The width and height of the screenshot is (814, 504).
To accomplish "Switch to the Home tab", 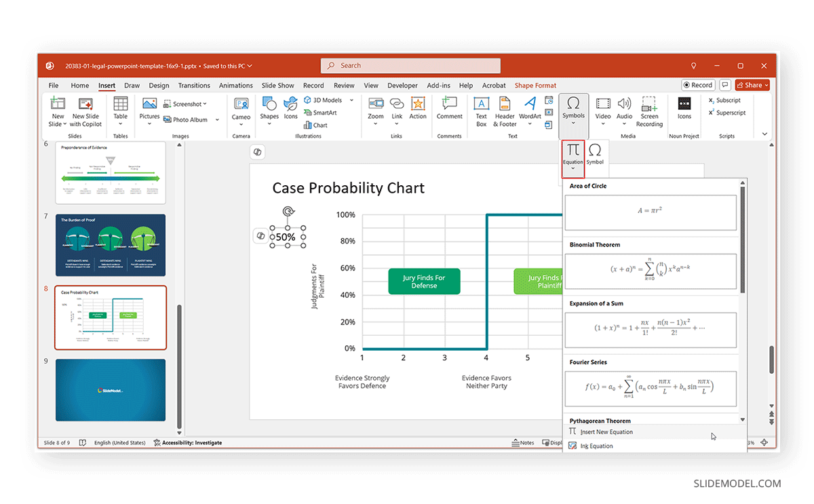I will click(x=80, y=85).
